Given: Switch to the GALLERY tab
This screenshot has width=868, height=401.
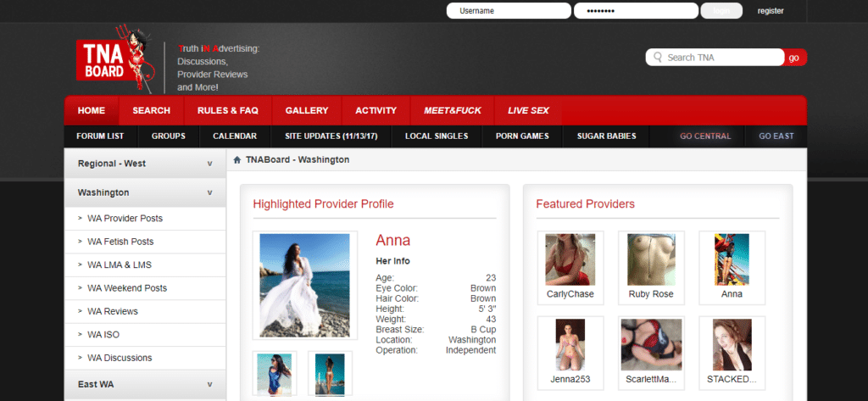Looking at the screenshot, I should pos(307,110).
